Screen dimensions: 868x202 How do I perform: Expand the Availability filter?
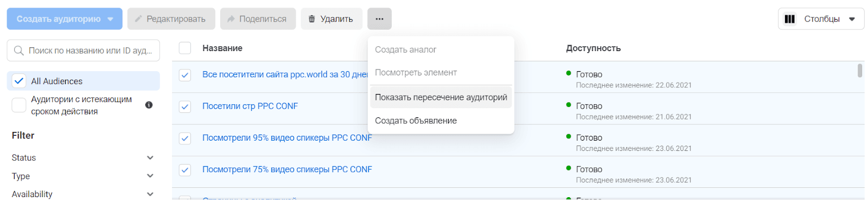click(x=150, y=194)
